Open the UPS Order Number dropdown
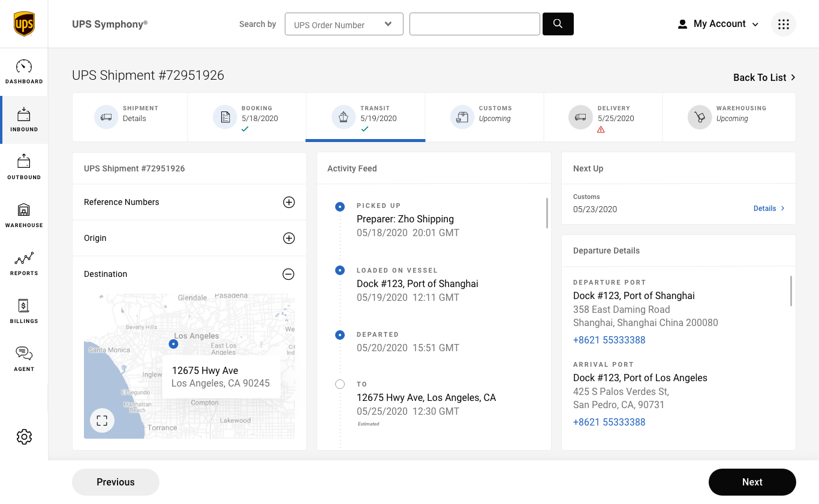The height and width of the screenshot is (504, 819). pos(344,25)
